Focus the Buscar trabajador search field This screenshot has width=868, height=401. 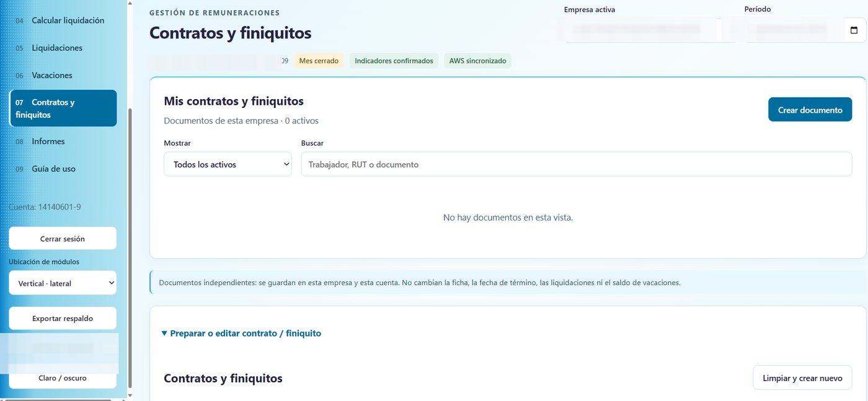577,164
